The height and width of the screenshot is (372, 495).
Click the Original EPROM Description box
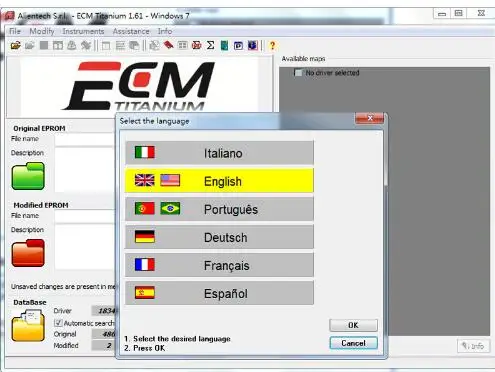point(85,170)
